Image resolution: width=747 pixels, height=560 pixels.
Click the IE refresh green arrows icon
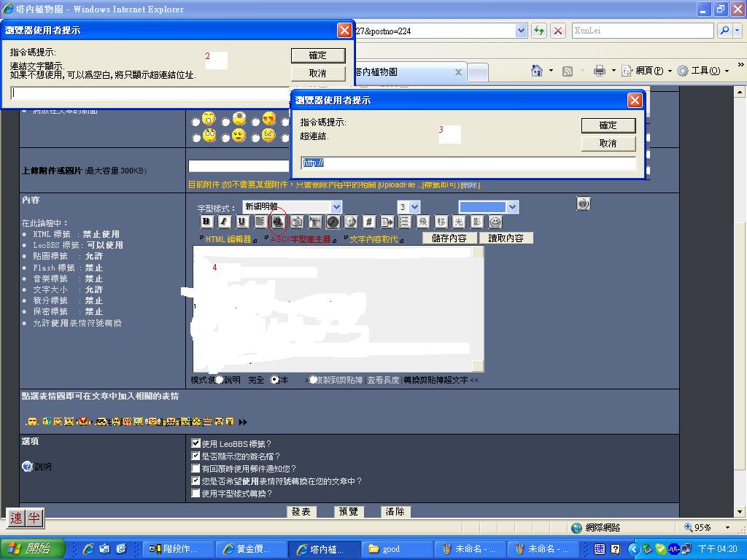(539, 31)
